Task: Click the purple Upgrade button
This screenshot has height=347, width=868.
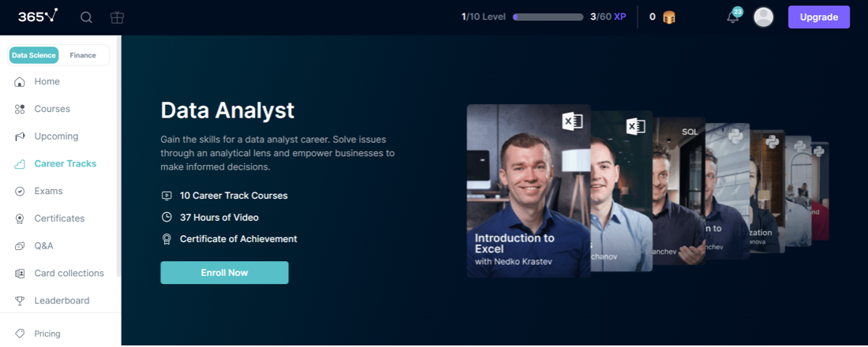Action: 818,17
